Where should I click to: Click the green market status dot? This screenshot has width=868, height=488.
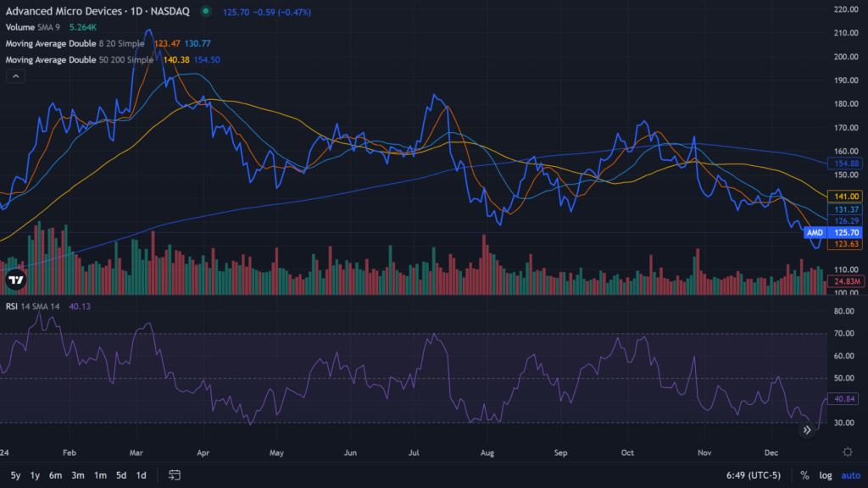pos(205,12)
